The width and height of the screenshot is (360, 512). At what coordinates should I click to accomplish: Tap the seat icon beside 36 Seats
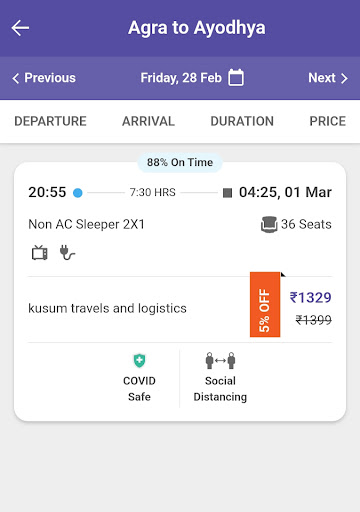click(x=269, y=224)
